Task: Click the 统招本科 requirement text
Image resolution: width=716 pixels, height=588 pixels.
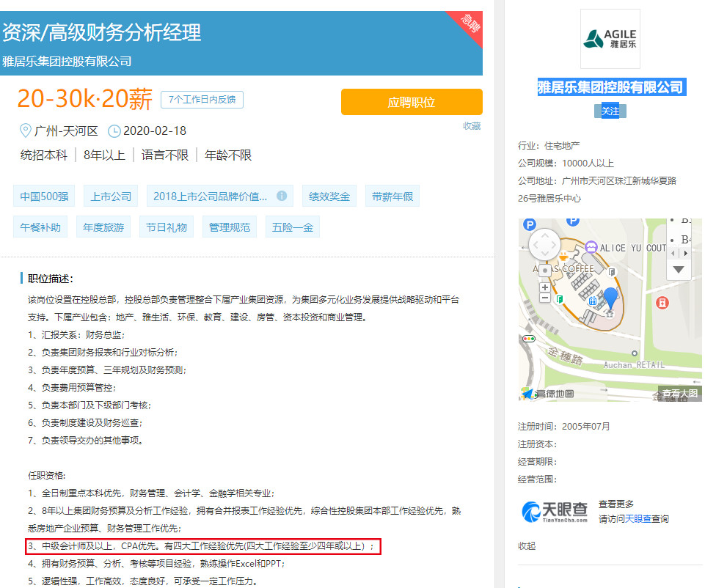Action: 44,155
